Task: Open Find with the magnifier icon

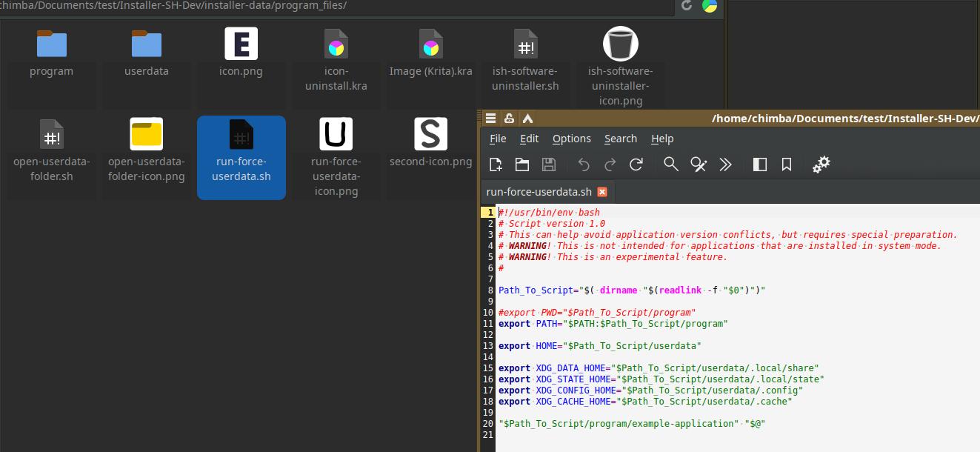Action: click(x=670, y=164)
